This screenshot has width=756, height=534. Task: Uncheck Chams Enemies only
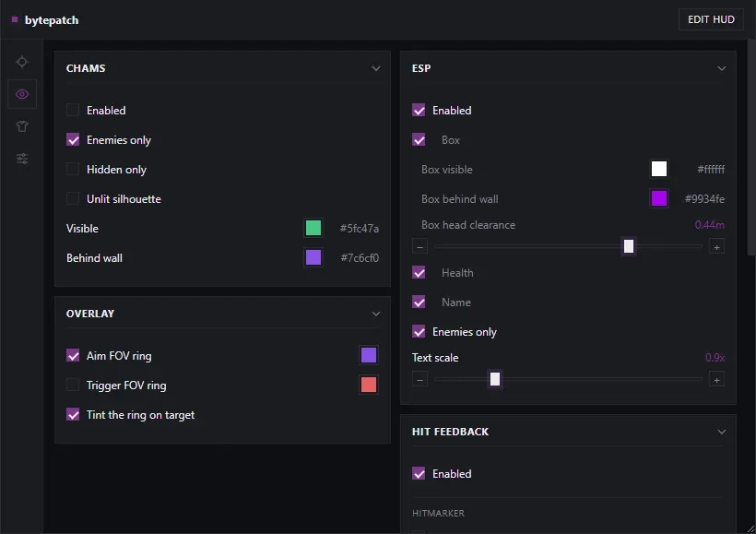pos(73,140)
